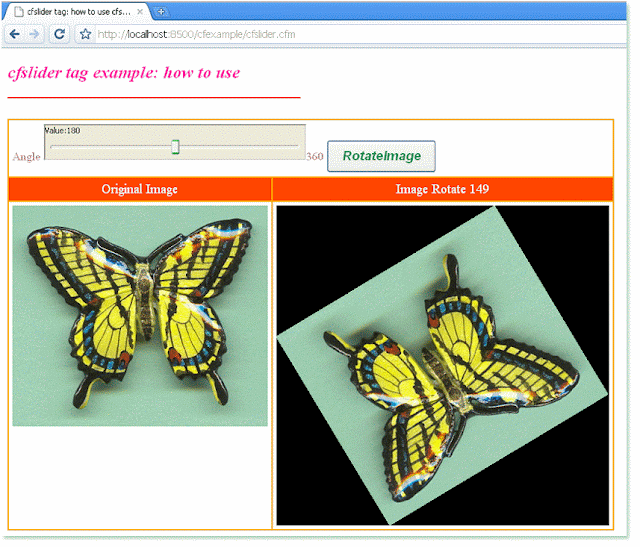Click the address bar URL field
The image size is (640, 547).
coord(359,34)
